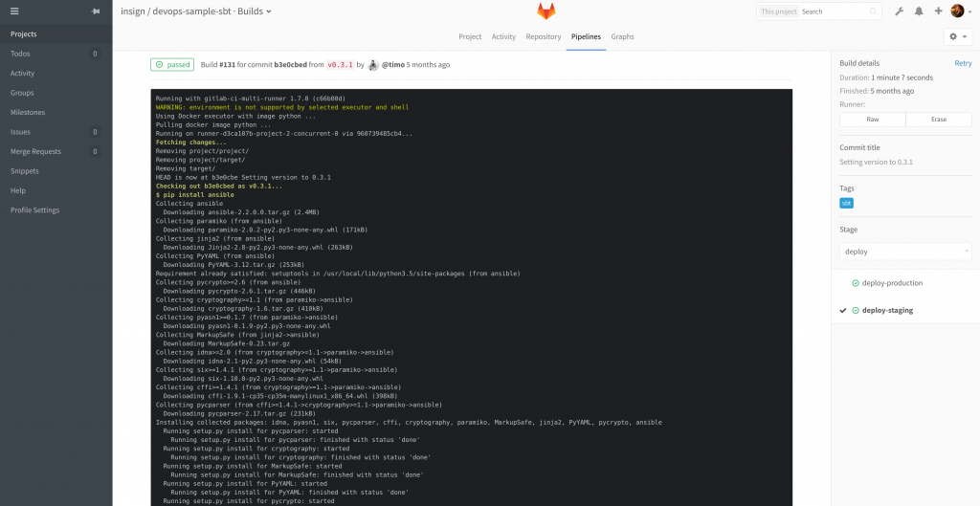The image size is (980, 506).
Task: Click the passed status badge
Action: [172, 64]
